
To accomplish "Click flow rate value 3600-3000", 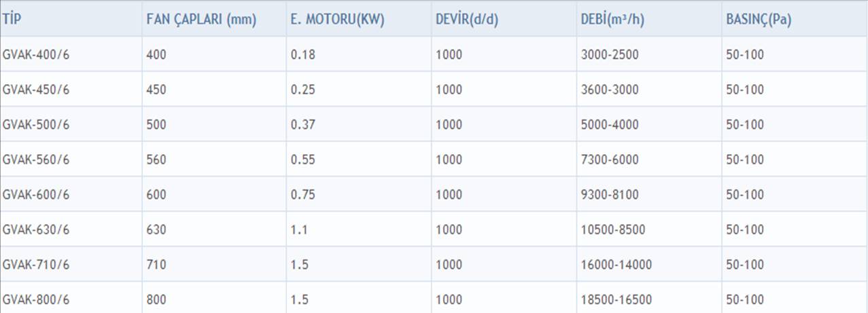I will coord(610,90).
